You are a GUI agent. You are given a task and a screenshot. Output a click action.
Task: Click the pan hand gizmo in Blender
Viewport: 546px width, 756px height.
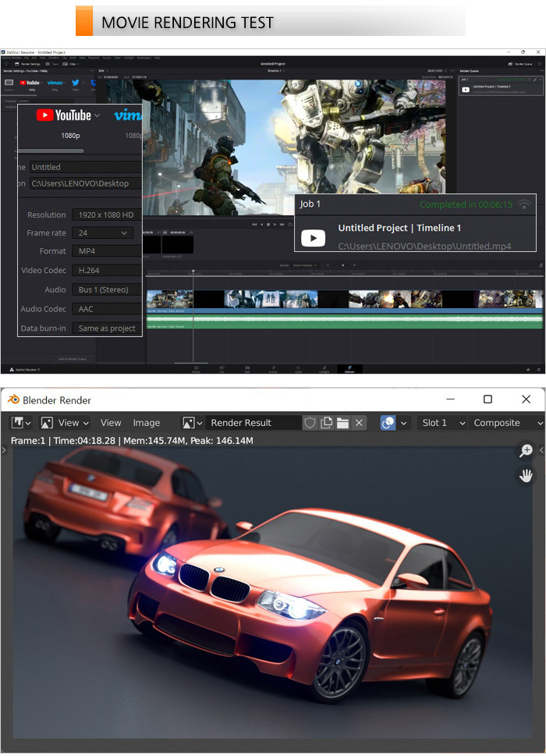pyautogui.click(x=526, y=475)
